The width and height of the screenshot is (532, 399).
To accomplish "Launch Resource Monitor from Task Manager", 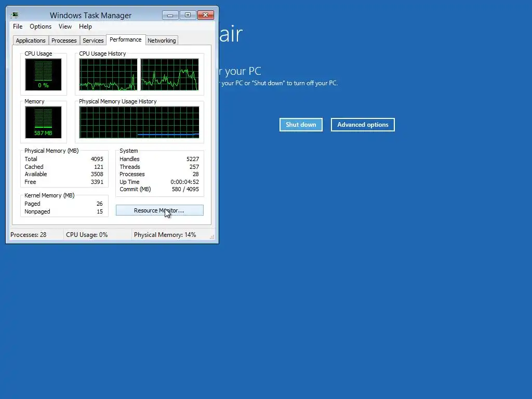I will (x=159, y=210).
